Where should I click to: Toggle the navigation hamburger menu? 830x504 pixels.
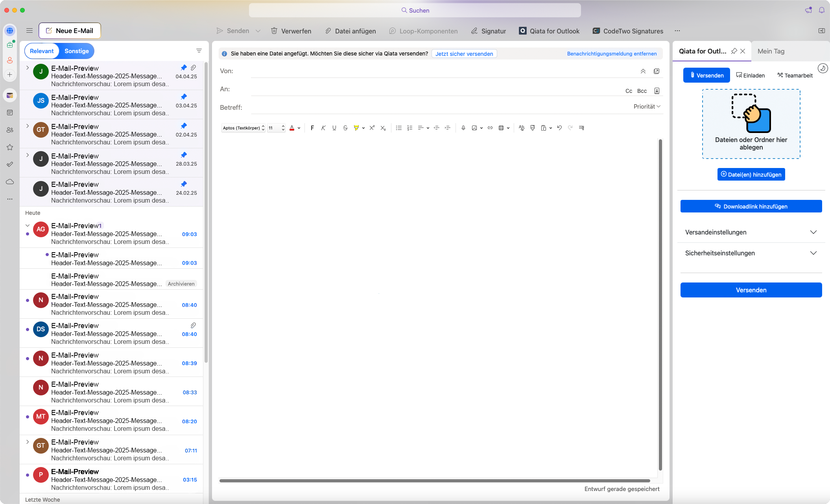[30, 31]
